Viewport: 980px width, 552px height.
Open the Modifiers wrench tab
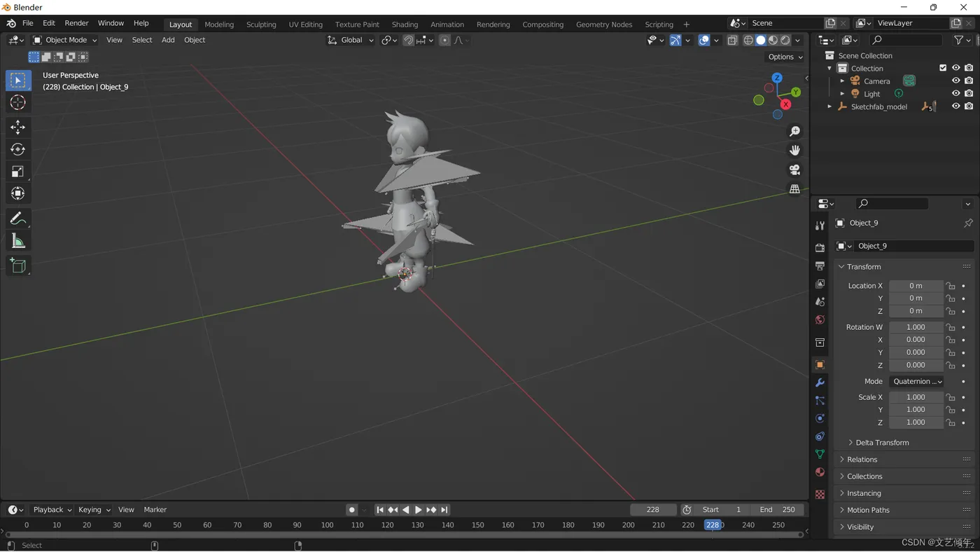(820, 383)
